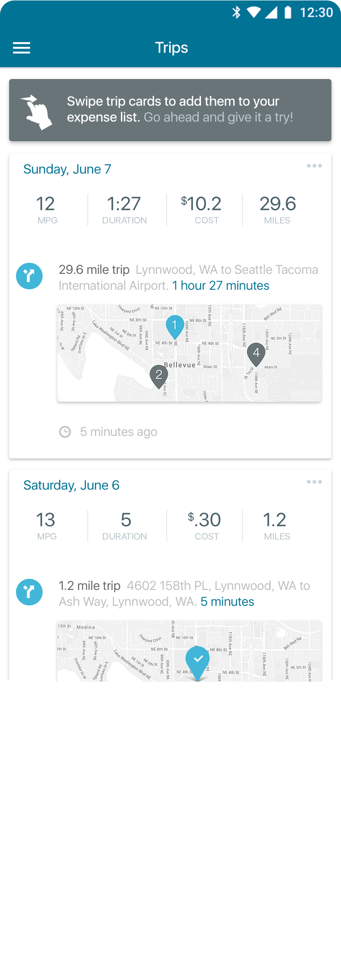Click the clock icon beside 5 minutes ago
The width and height of the screenshot is (341, 980).
(x=65, y=432)
